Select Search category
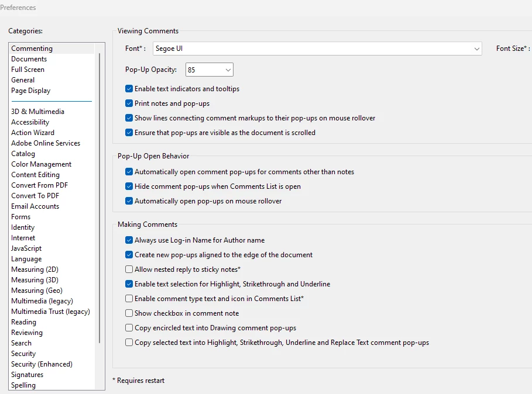532x394 pixels. click(x=52, y=343)
